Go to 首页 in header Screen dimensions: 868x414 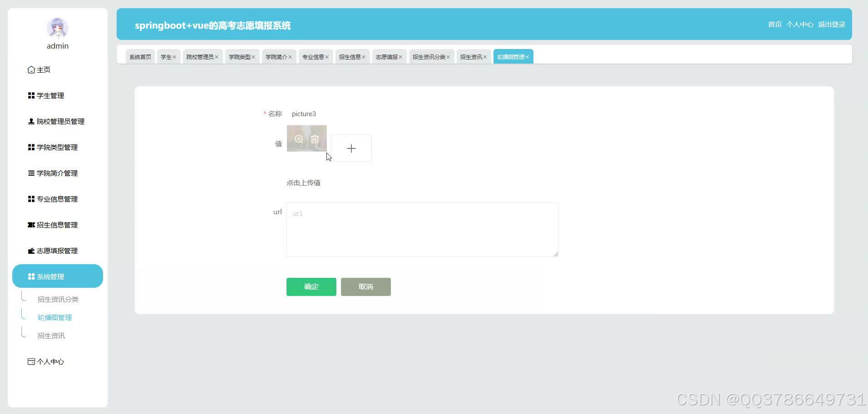[x=775, y=25]
